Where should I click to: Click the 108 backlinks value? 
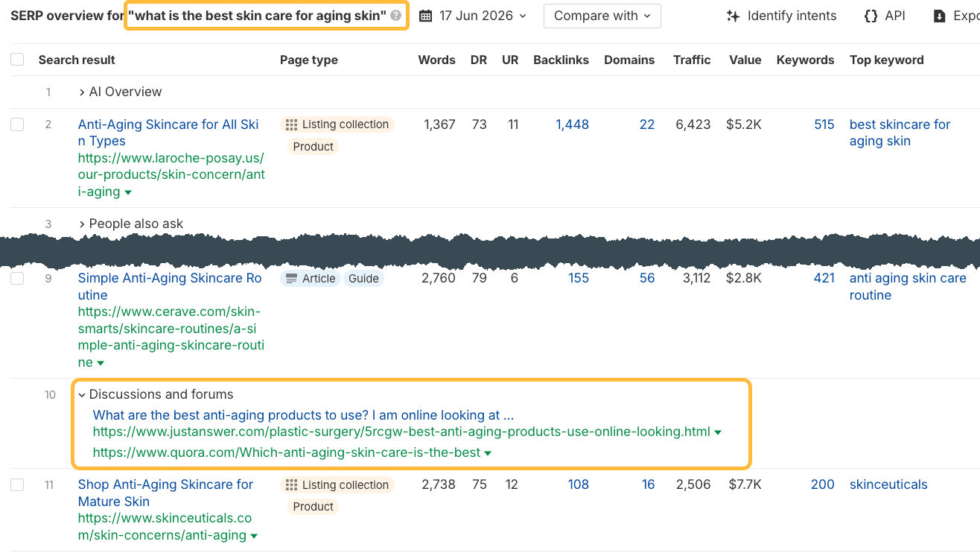click(579, 484)
